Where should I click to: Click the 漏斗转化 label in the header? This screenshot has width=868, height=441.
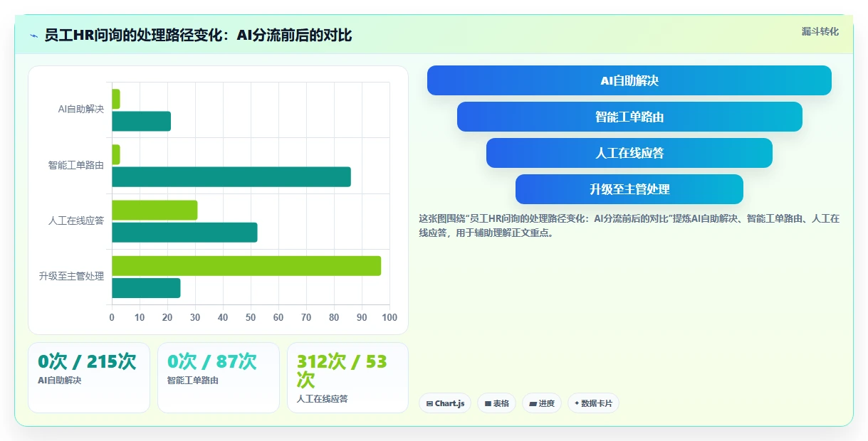coord(820,32)
